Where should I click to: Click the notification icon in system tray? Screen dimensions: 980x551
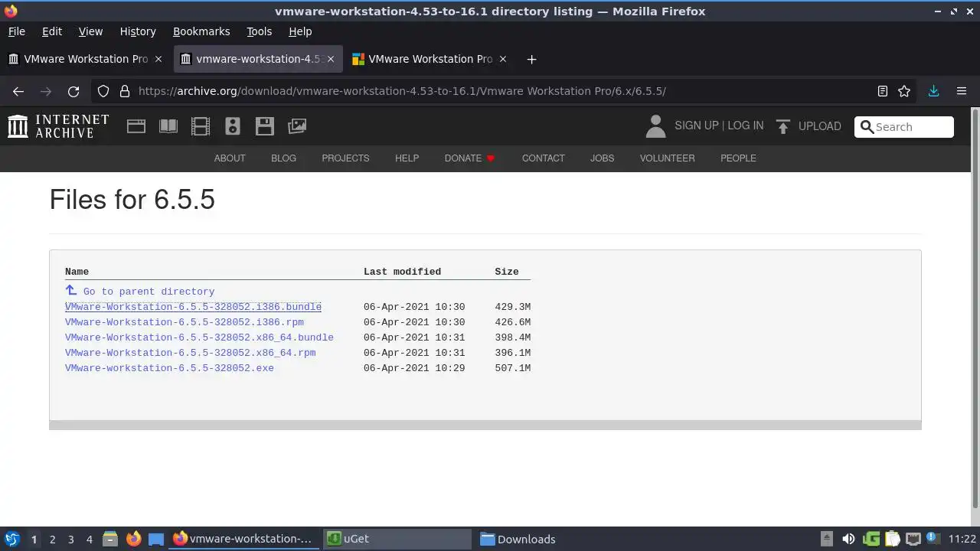click(933, 539)
